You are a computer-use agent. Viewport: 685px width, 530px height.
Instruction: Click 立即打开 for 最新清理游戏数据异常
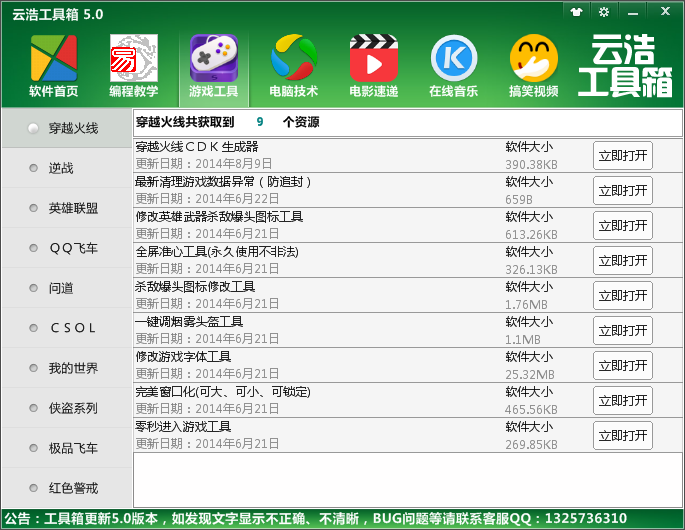click(623, 191)
